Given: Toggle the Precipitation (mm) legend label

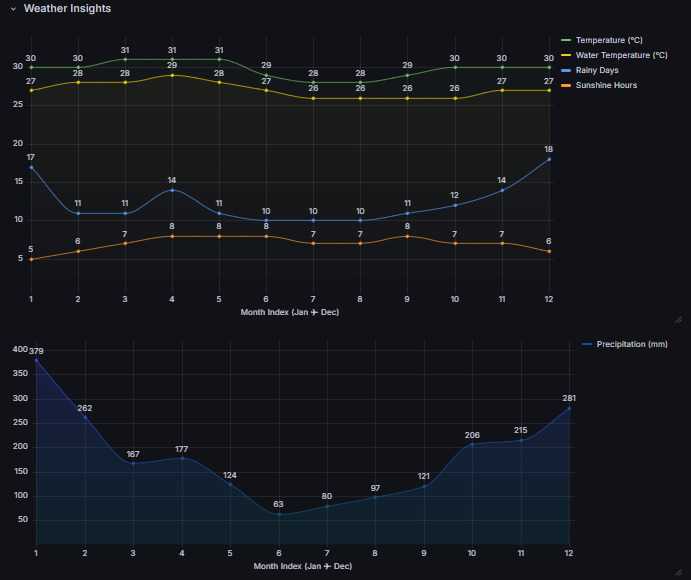Looking at the screenshot, I should pos(631,344).
